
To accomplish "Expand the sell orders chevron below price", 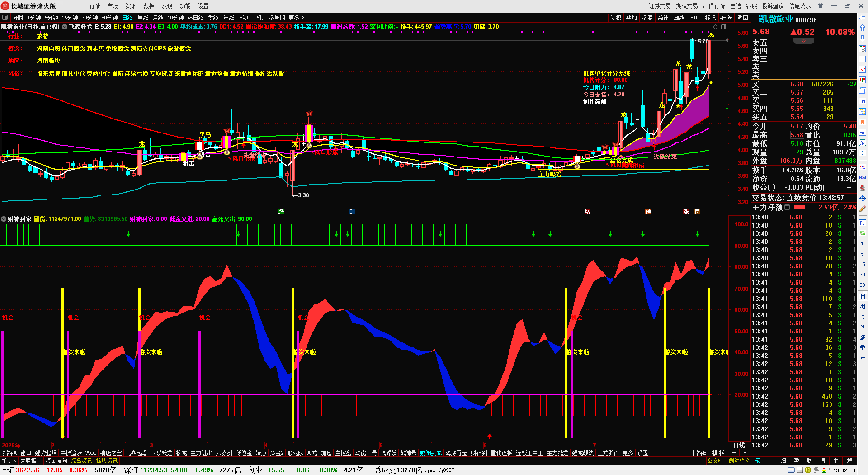I will [x=804, y=41].
